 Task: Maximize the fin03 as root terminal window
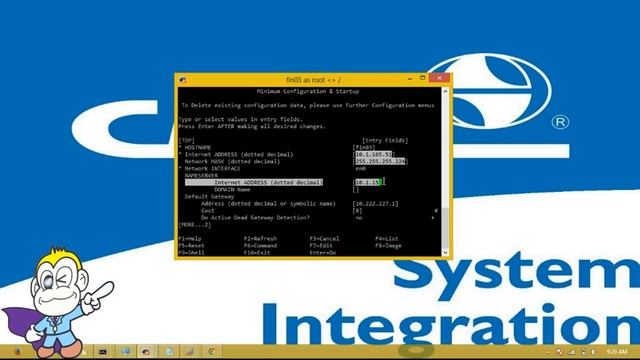point(422,78)
